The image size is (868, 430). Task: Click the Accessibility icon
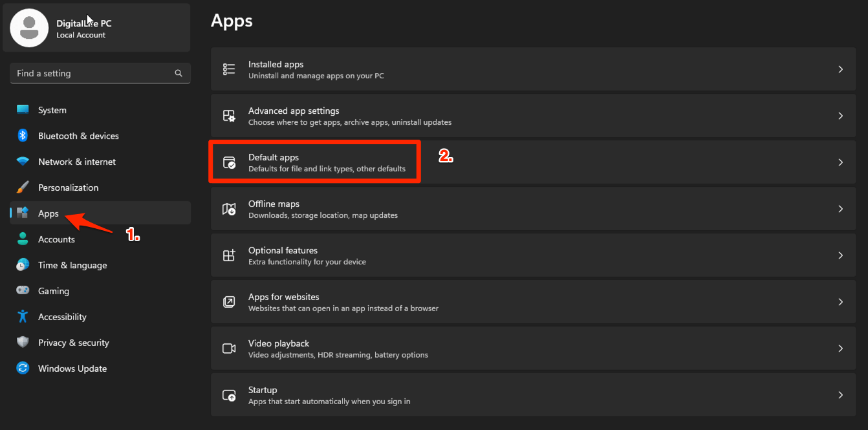[x=25, y=317]
